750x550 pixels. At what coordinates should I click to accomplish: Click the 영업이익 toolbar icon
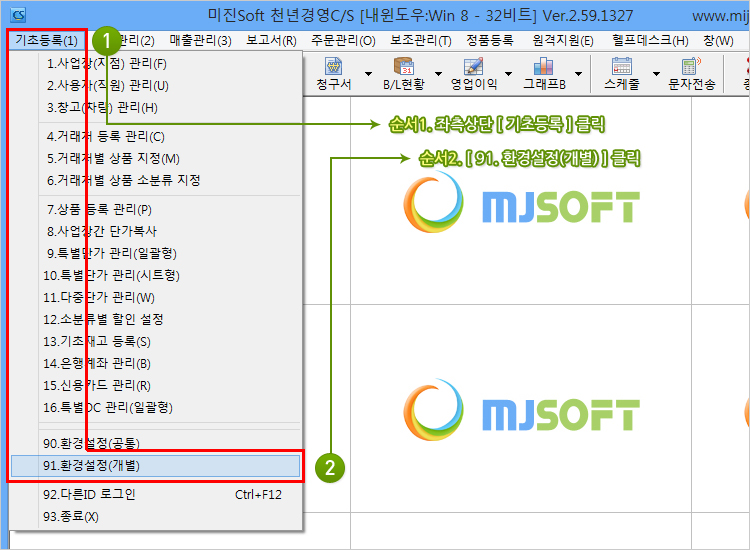click(x=474, y=74)
